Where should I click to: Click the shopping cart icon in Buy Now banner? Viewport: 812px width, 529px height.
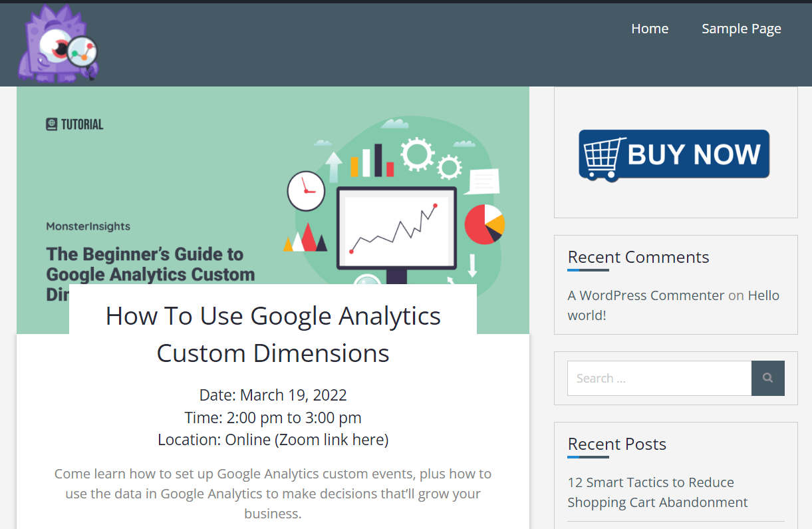click(x=603, y=156)
